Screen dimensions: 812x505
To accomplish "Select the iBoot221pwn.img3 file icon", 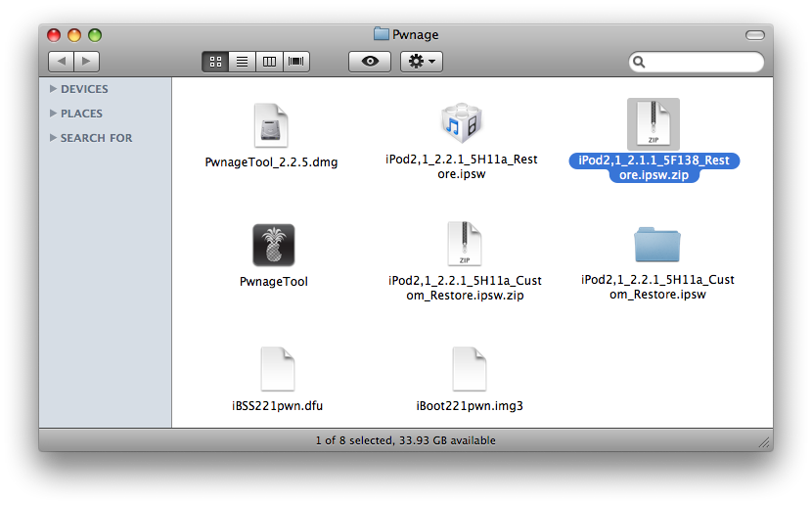I will [470, 369].
